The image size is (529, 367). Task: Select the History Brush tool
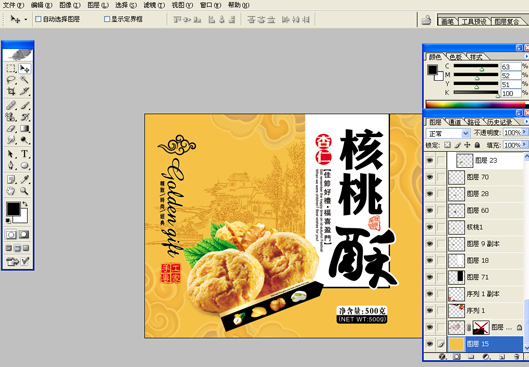(x=24, y=117)
